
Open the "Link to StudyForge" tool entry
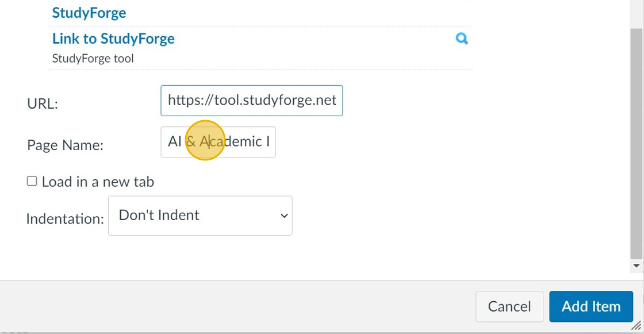pyautogui.click(x=113, y=39)
